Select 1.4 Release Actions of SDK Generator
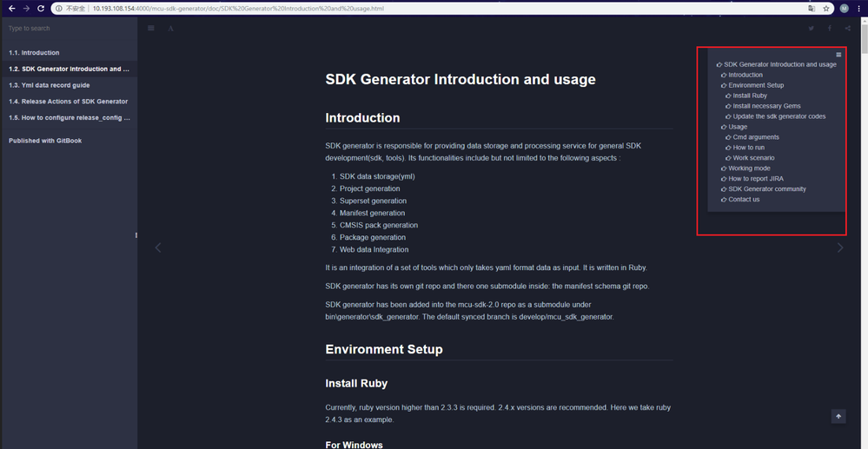868x449 pixels. [68, 102]
